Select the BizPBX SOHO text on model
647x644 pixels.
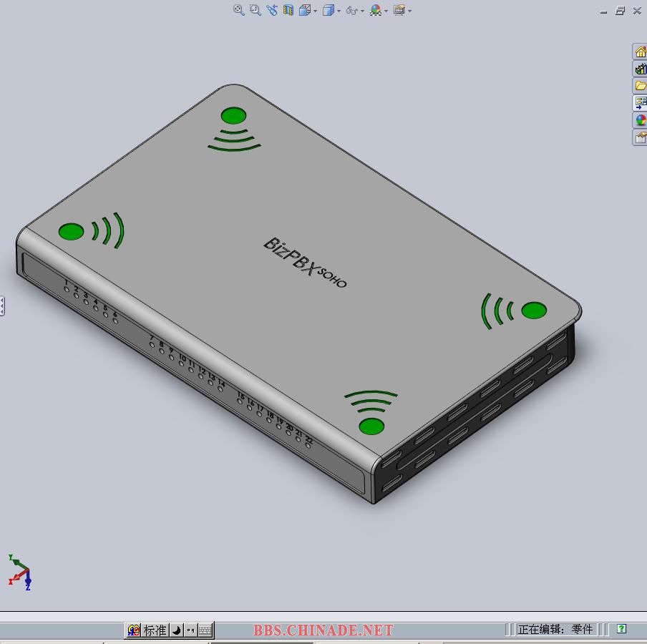pos(306,263)
